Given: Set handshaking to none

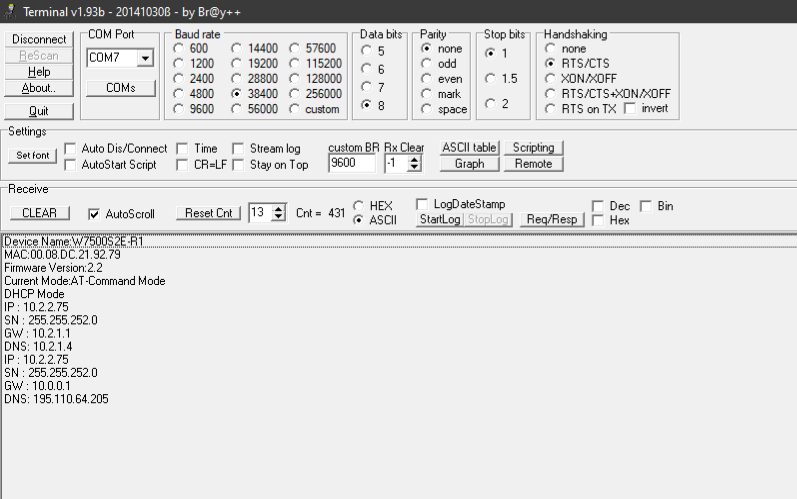Looking at the screenshot, I should [x=550, y=48].
